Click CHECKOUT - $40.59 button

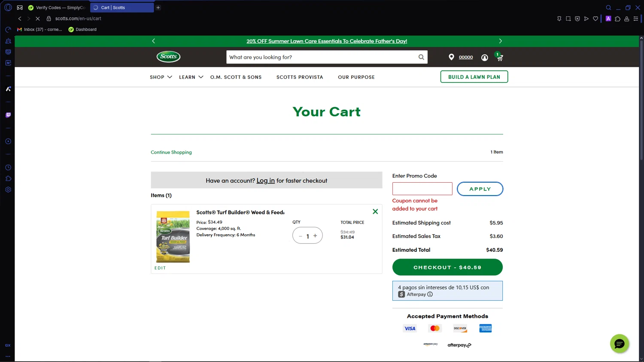(447, 267)
